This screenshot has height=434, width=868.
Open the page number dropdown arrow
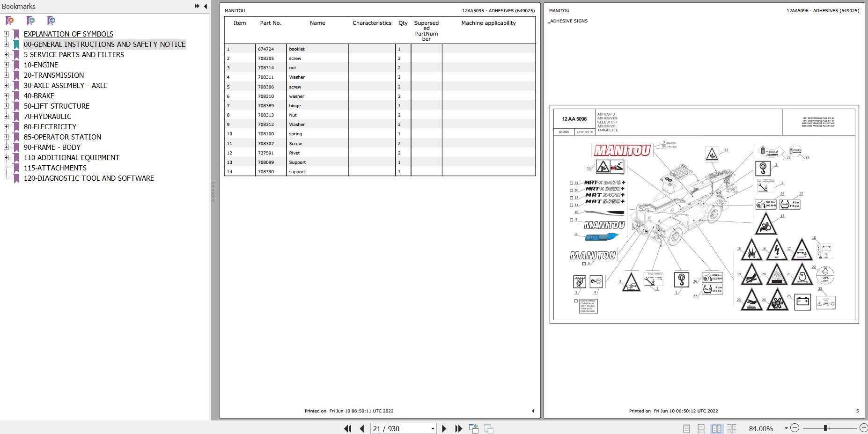click(x=433, y=428)
